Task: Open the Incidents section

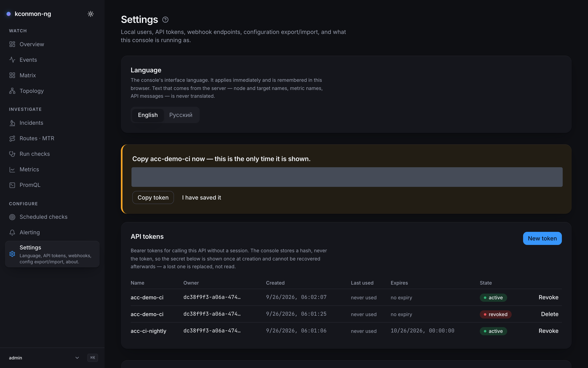Action: click(x=52, y=123)
